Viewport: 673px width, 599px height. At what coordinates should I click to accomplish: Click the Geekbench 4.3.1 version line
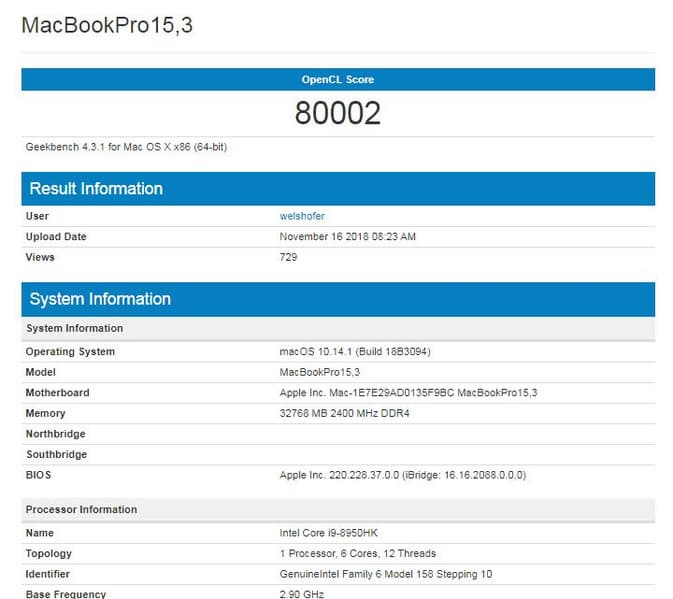[126, 147]
